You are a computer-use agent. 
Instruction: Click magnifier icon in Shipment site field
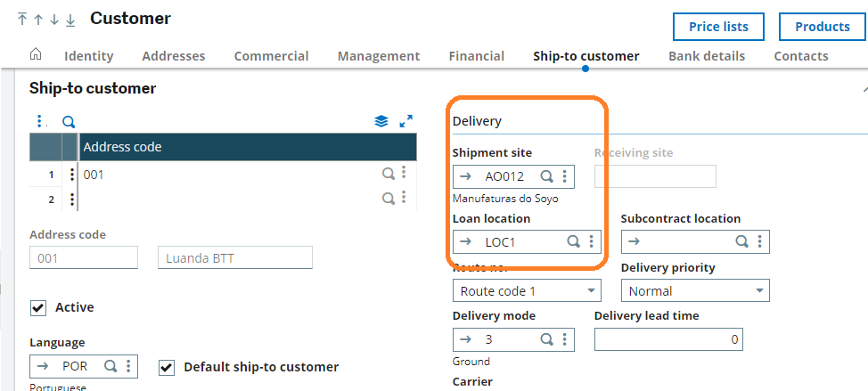(x=547, y=176)
